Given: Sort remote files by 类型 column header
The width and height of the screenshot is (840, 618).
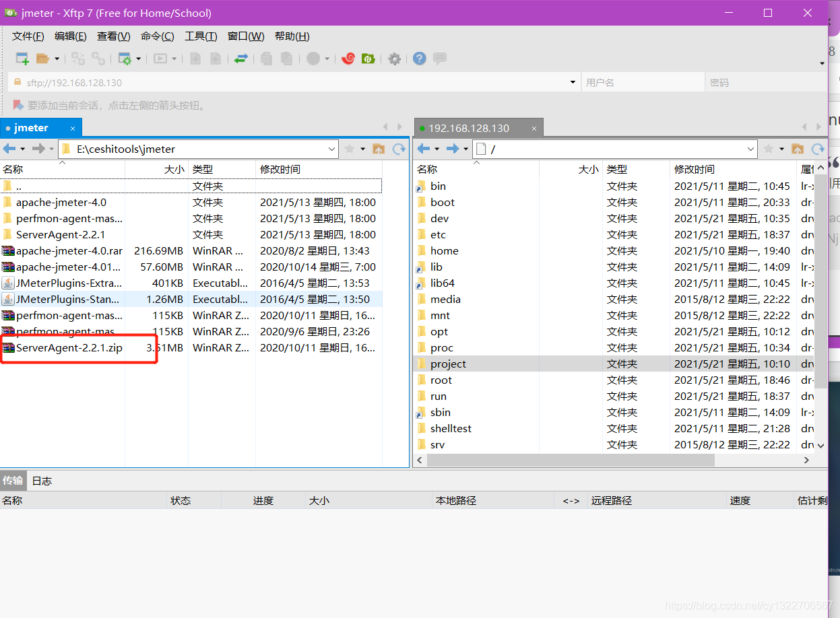Looking at the screenshot, I should tap(637, 169).
